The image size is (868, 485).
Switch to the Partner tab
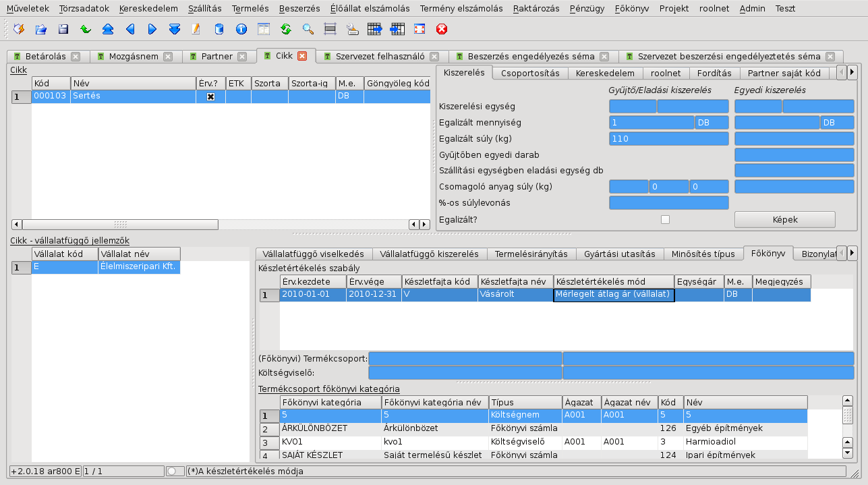(217, 57)
